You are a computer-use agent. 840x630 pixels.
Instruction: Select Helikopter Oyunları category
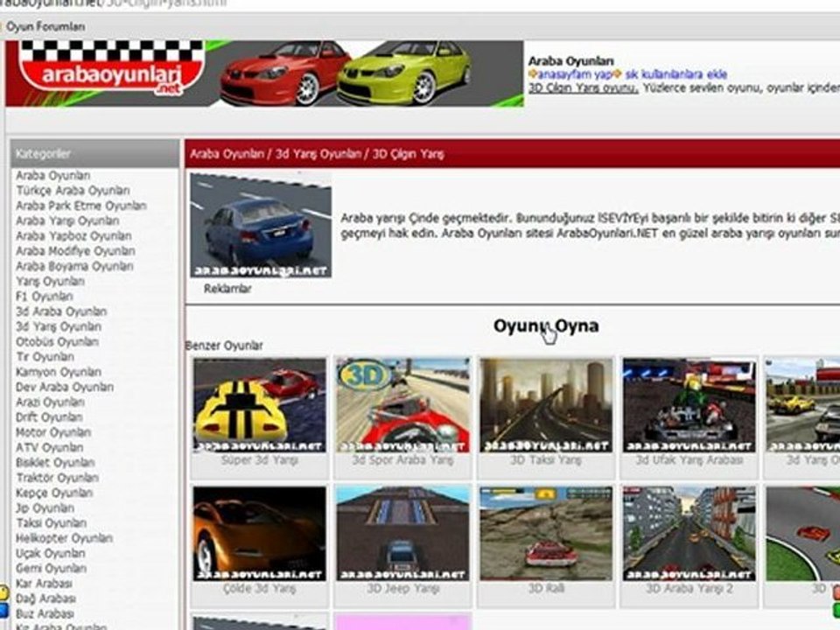tap(64, 538)
